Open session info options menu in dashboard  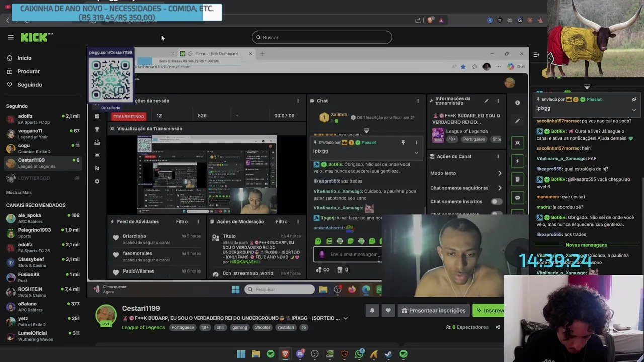tap(298, 101)
